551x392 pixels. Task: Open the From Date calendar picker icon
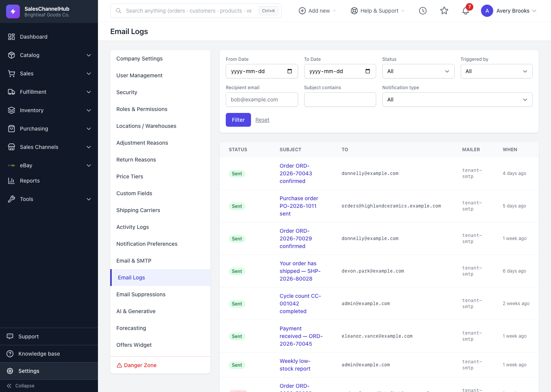coord(290,71)
